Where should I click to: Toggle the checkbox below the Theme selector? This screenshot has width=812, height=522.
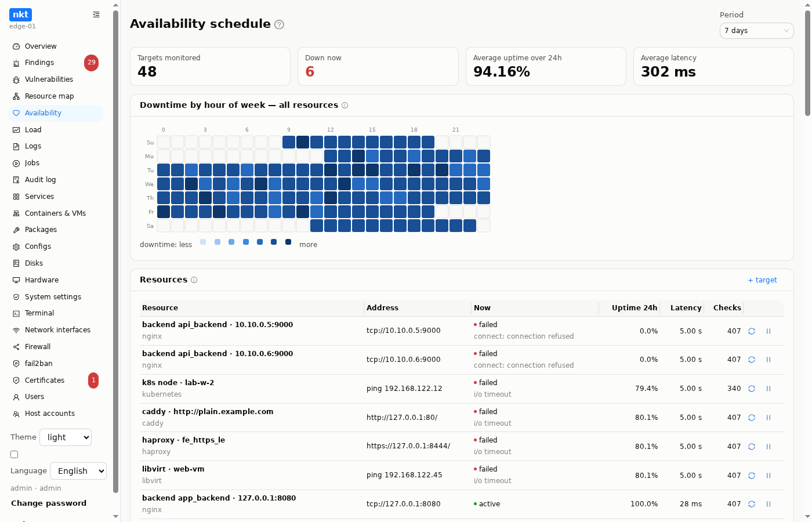pyautogui.click(x=14, y=455)
